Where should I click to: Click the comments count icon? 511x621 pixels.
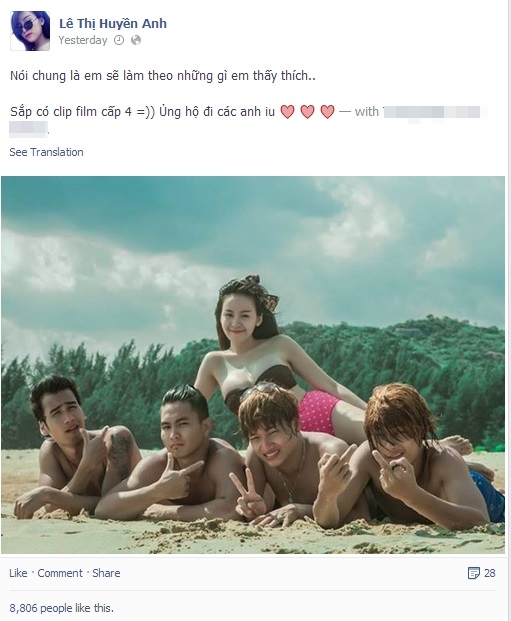(473, 573)
